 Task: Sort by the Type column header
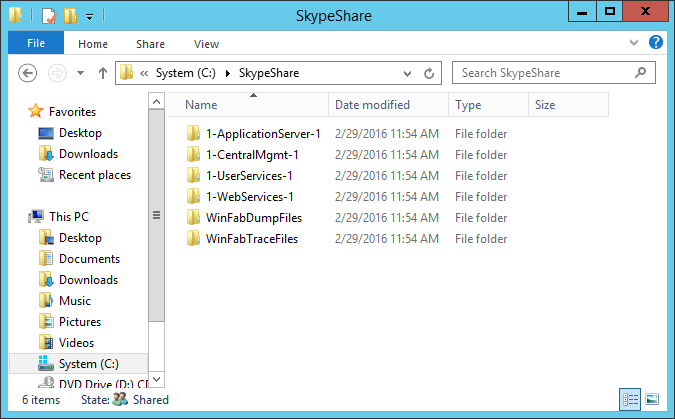click(488, 105)
